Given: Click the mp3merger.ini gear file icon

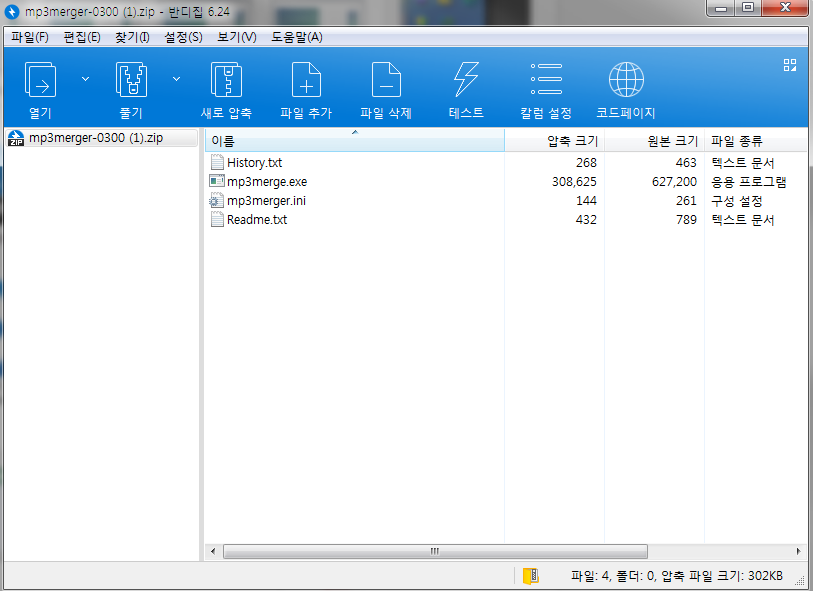Looking at the screenshot, I should point(216,201).
